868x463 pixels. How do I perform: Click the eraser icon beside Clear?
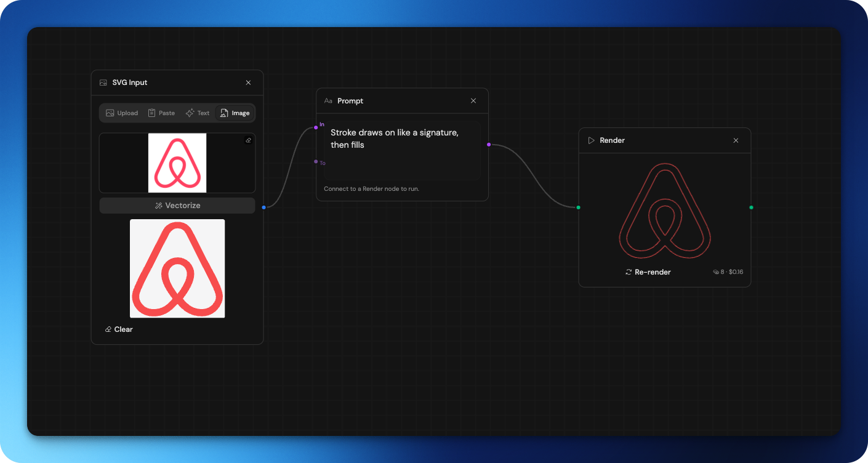click(108, 329)
